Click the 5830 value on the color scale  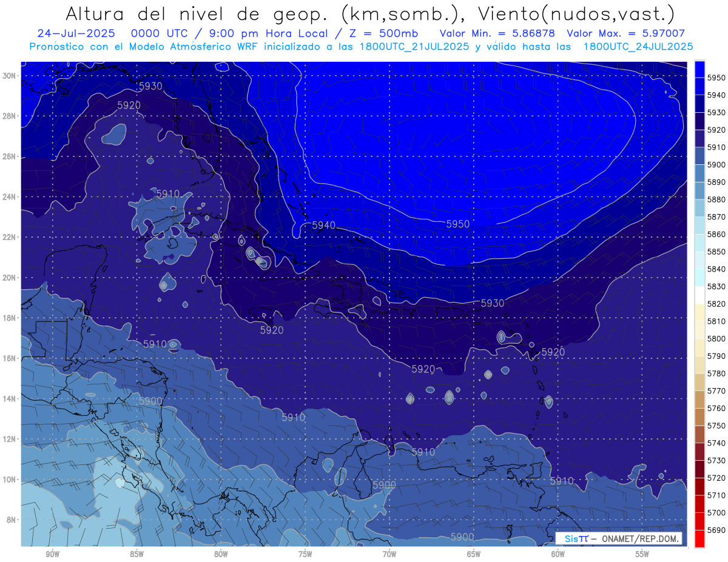[716, 286]
